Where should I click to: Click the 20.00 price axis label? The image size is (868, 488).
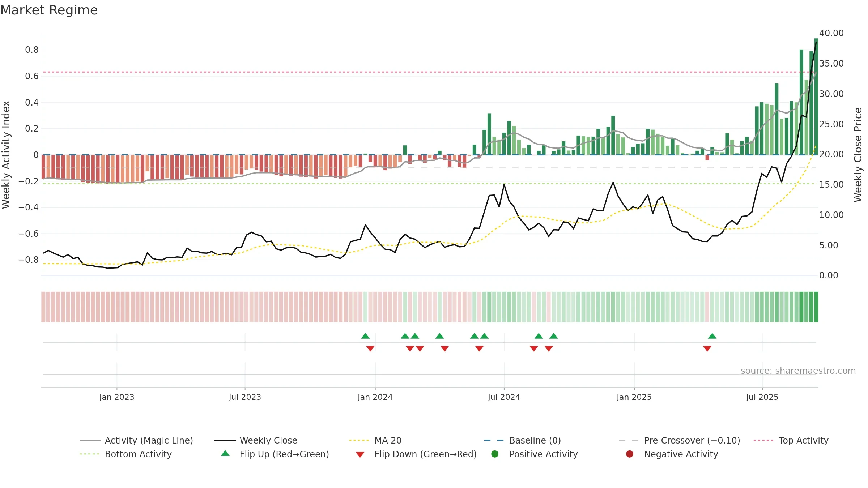[831, 154]
